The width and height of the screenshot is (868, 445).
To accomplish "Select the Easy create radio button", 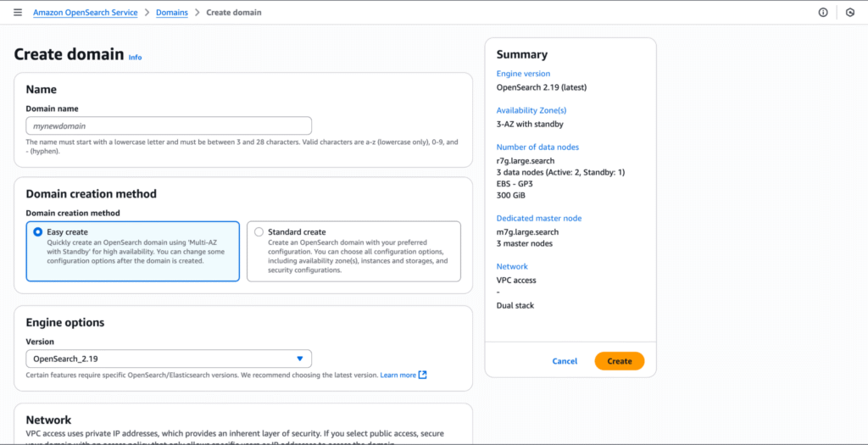I will pos(37,231).
